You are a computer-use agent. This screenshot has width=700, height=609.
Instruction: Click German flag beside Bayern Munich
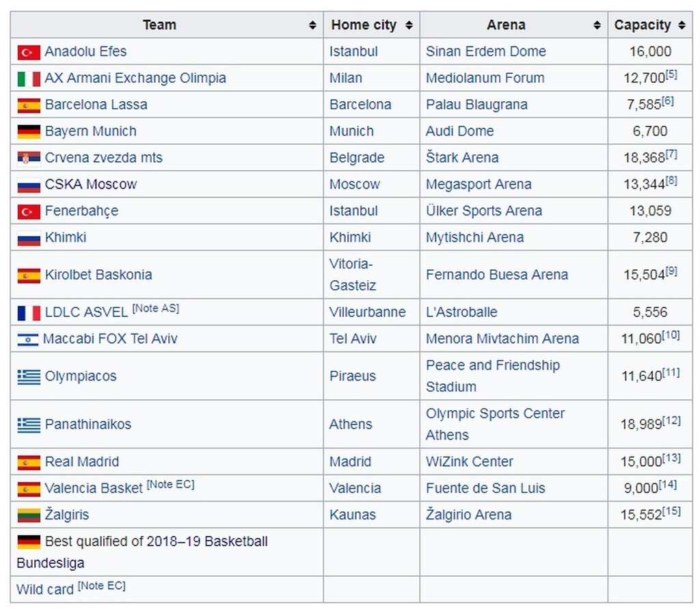click(29, 132)
